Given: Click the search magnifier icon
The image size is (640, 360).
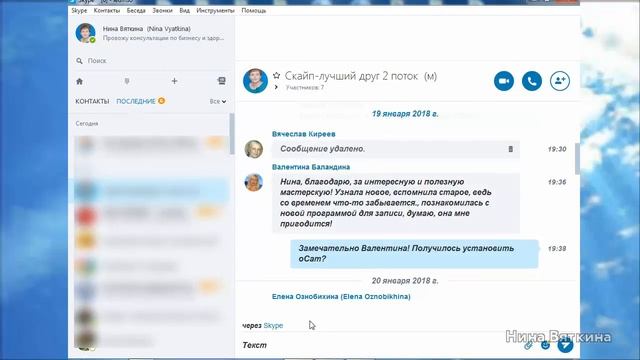Looking at the screenshot, I should tap(79, 61).
